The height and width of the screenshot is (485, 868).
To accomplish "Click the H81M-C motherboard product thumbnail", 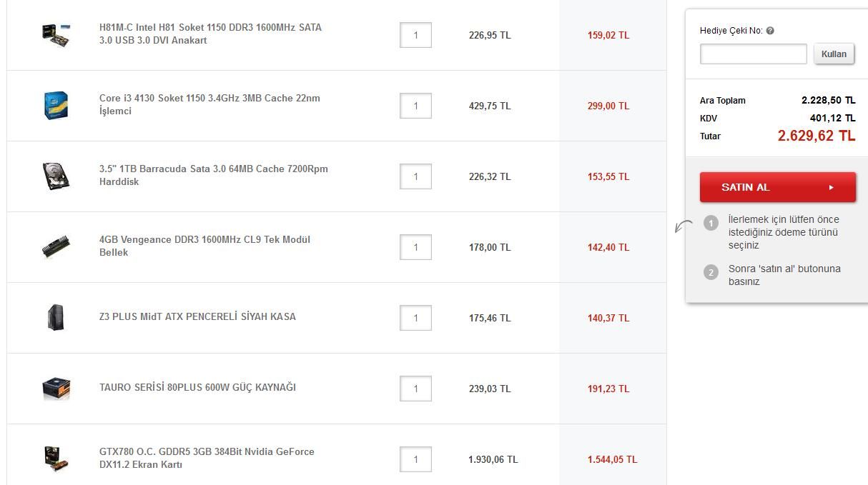I will (x=56, y=34).
